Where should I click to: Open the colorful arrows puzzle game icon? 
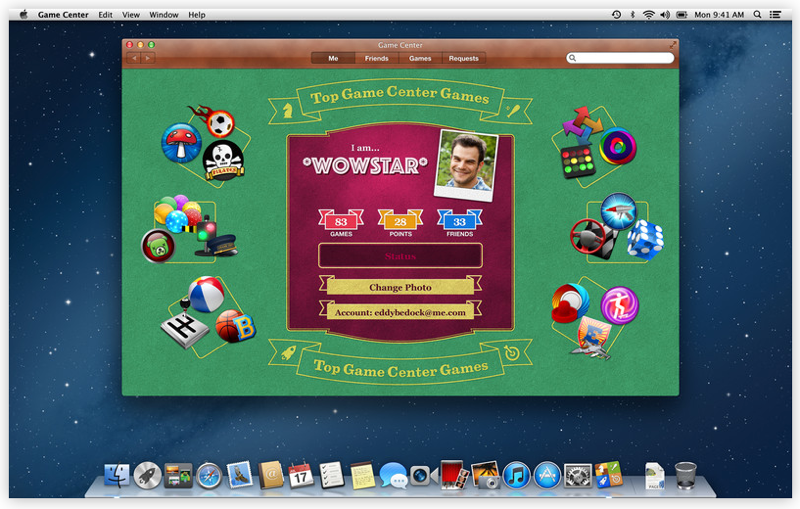(583, 125)
